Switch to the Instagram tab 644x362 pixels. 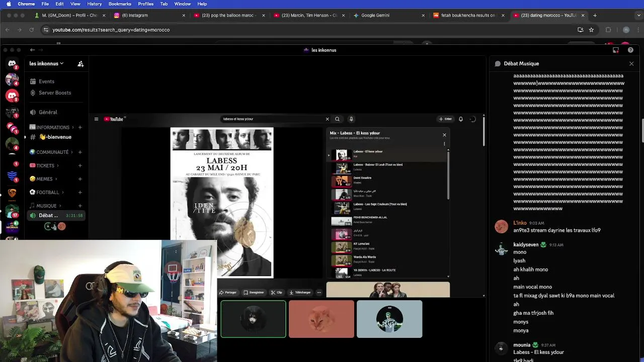coord(149,15)
